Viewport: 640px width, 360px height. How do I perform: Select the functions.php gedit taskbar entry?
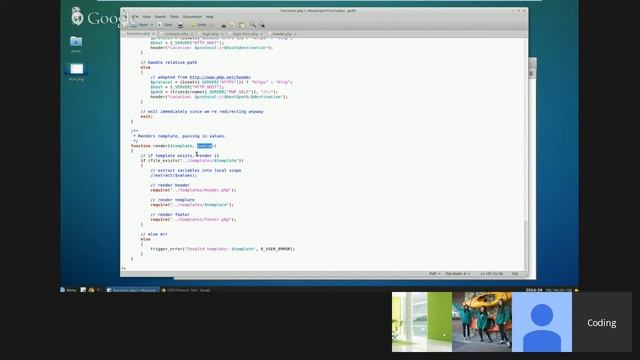pos(132,290)
